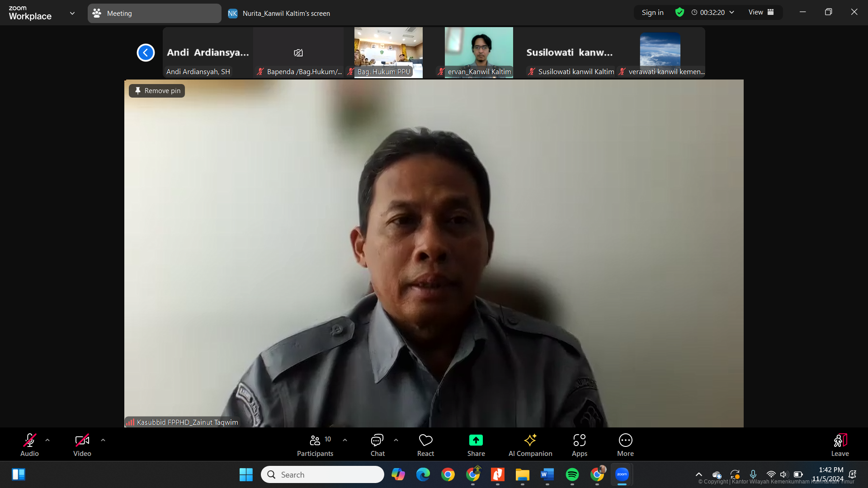868x488 pixels.
Task: Click the Wi-Fi icon in system tray
Action: coord(771,474)
